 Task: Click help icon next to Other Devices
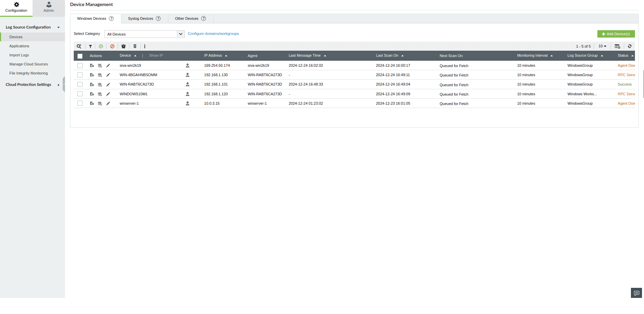click(203, 18)
